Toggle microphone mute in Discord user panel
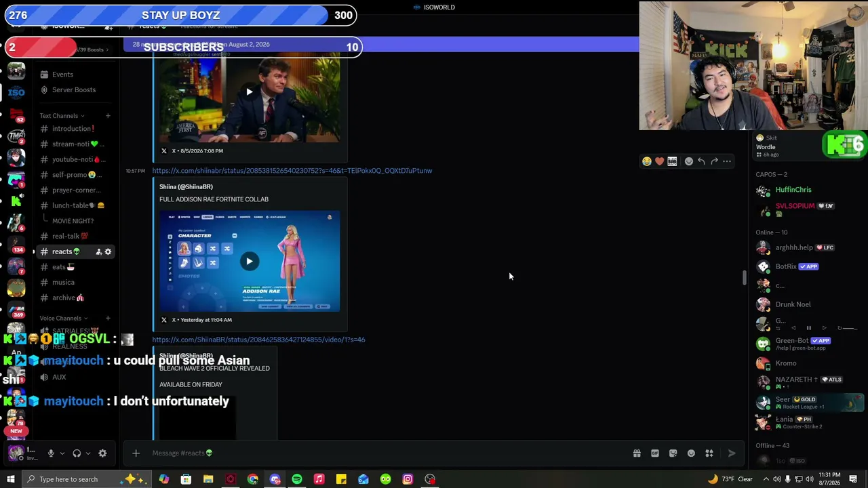 click(x=50, y=453)
